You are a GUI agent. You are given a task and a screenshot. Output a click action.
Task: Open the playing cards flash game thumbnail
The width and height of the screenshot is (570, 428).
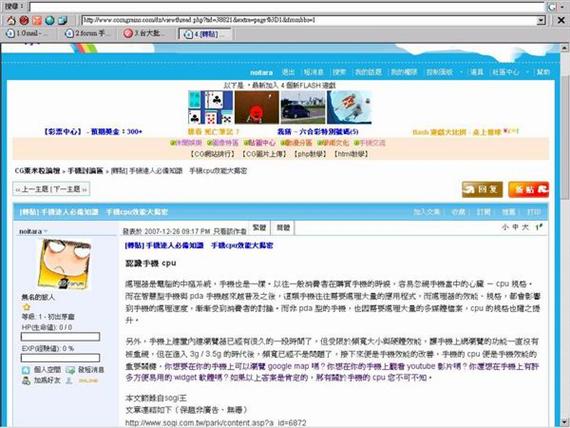(210, 107)
